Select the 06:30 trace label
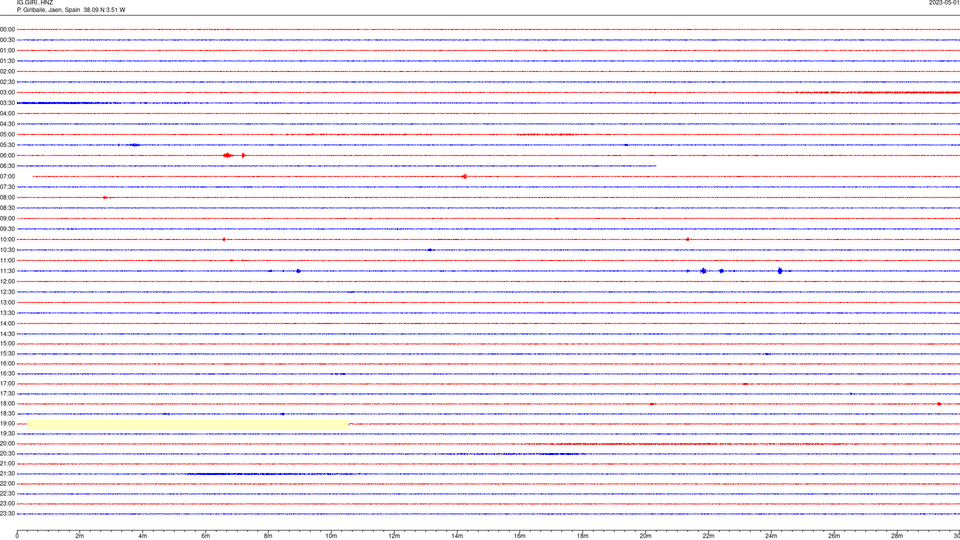The width and height of the screenshot is (960, 540). pos(7,166)
